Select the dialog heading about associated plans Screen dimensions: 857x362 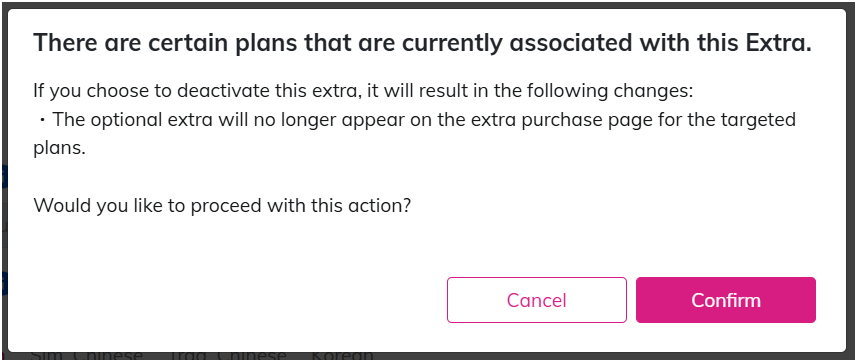click(422, 43)
